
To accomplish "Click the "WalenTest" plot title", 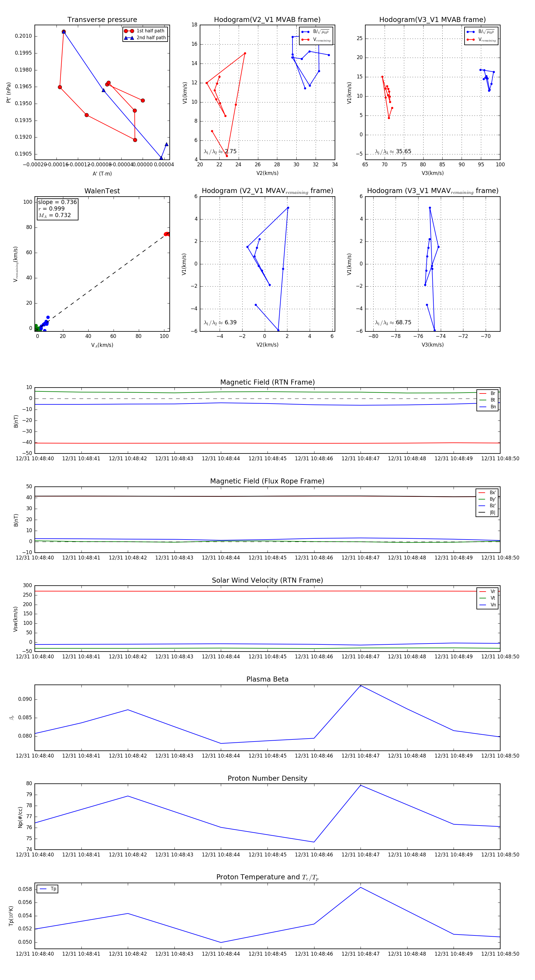I will pos(102,191).
